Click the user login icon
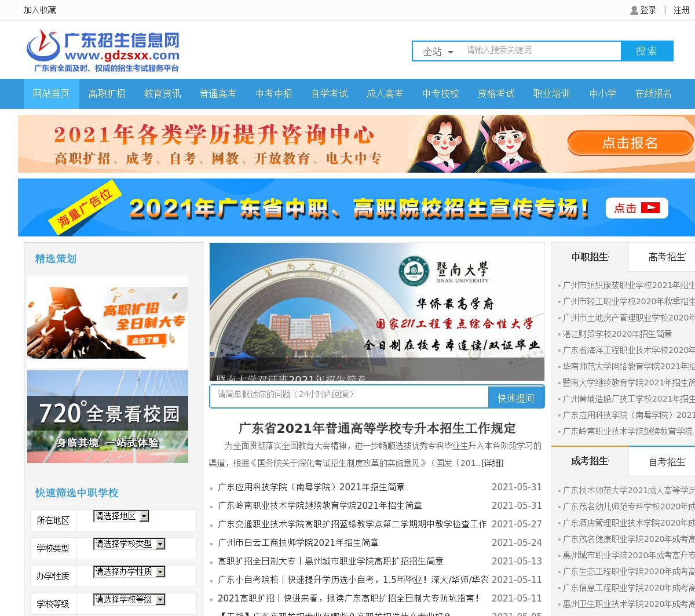 pyautogui.click(x=634, y=10)
